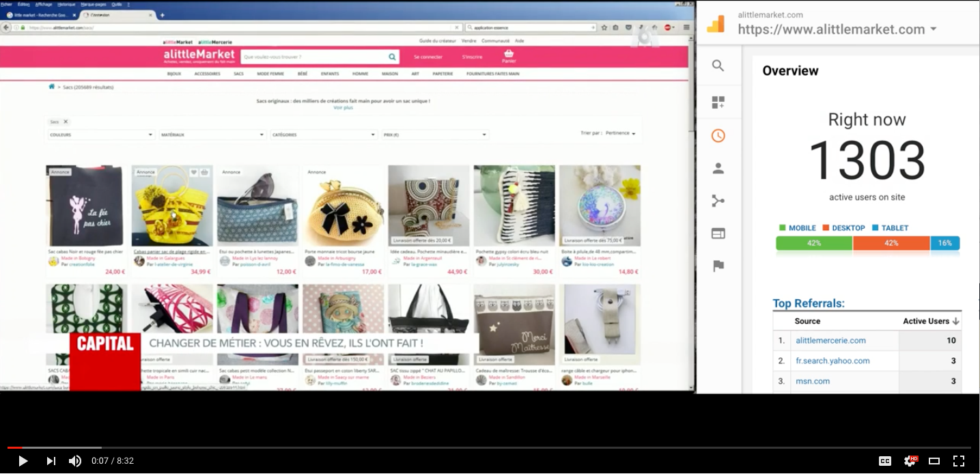The height and width of the screenshot is (474, 980).
Task: Mute the video volume
Action: [75, 461]
